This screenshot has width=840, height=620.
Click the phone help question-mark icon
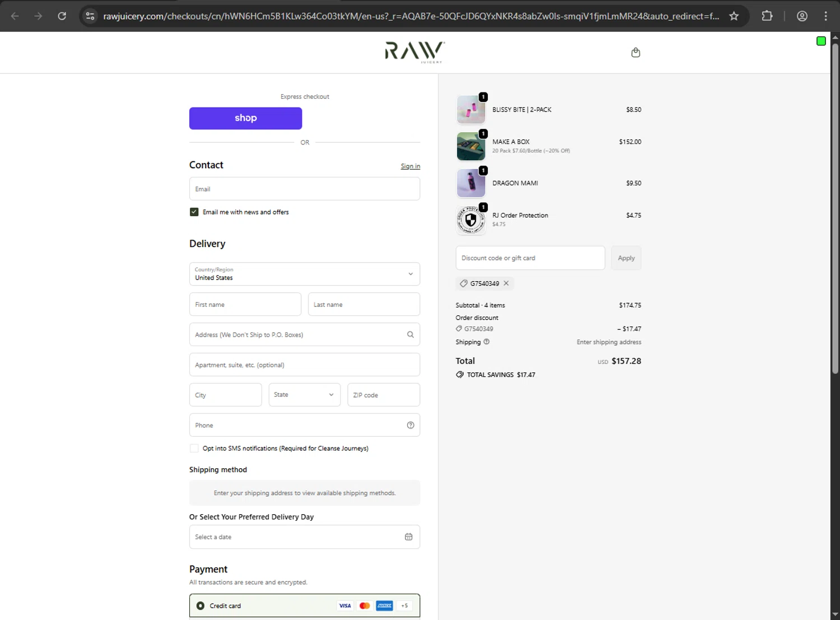click(410, 425)
